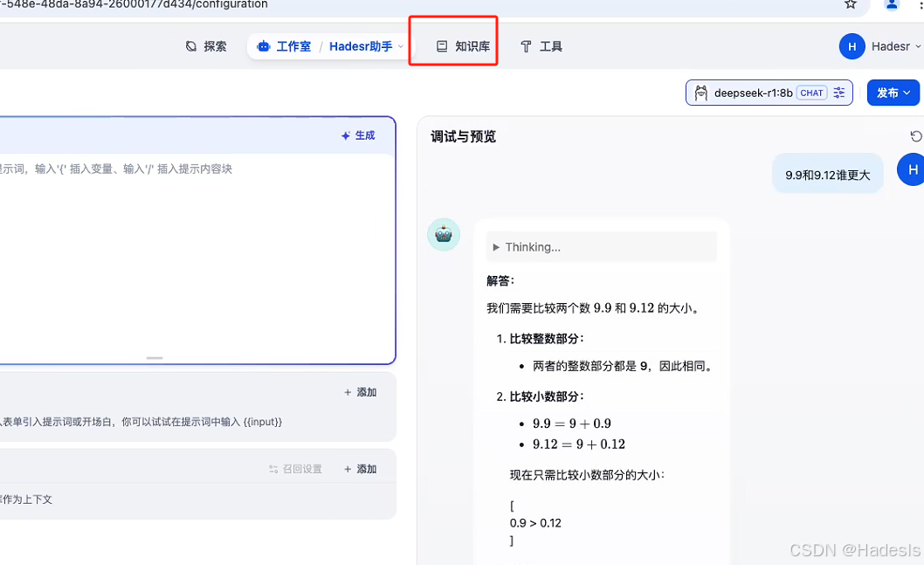This screenshot has width=924, height=565.
Task: Expand the Thinking... collapsed section
Action: pyautogui.click(x=601, y=247)
